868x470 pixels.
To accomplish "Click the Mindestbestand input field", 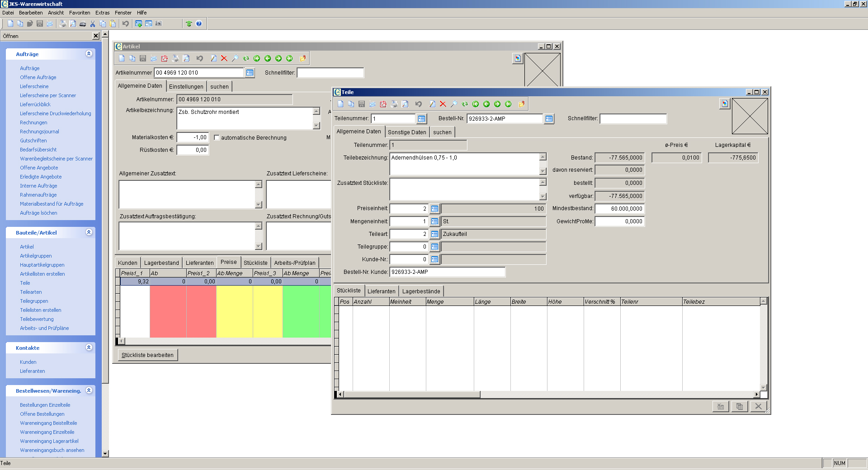I will click(x=619, y=209).
